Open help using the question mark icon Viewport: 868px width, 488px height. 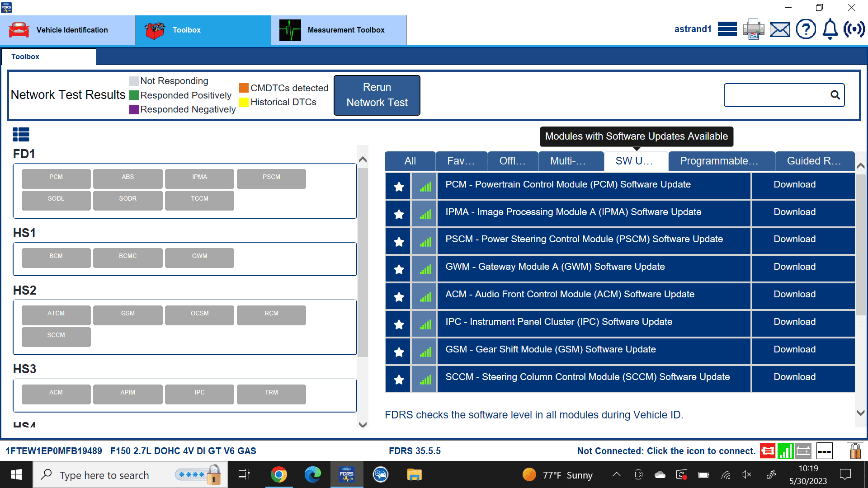click(806, 29)
